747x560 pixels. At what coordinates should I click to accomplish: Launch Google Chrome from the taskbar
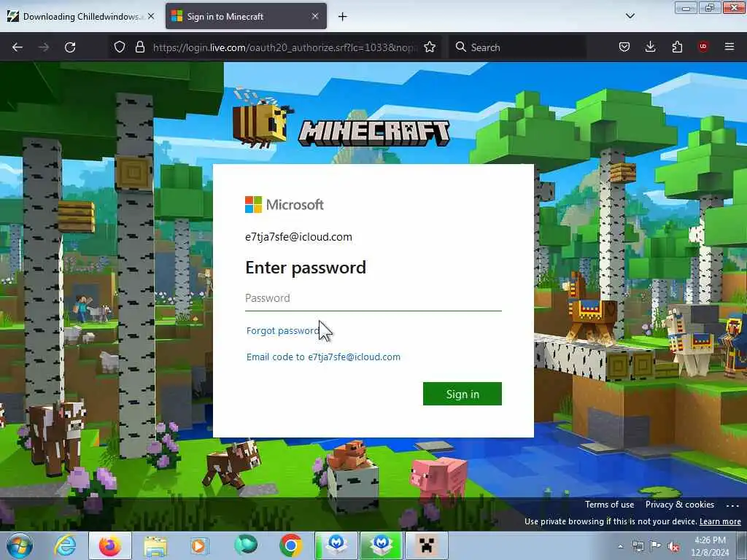pyautogui.click(x=291, y=545)
